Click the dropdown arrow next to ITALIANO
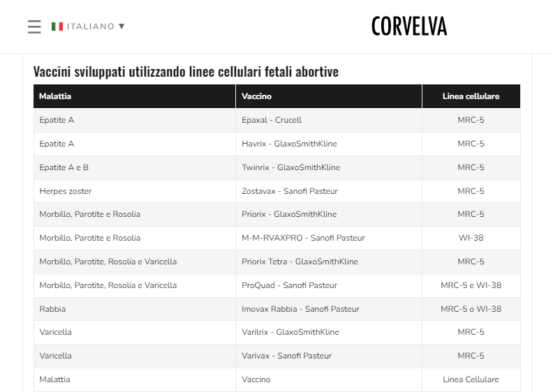The height and width of the screenshot is (392, 553). 121,27
